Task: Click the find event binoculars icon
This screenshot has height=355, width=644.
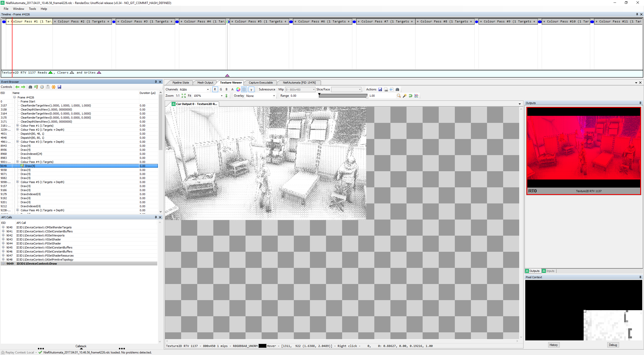Action: [x=30, y=87]
